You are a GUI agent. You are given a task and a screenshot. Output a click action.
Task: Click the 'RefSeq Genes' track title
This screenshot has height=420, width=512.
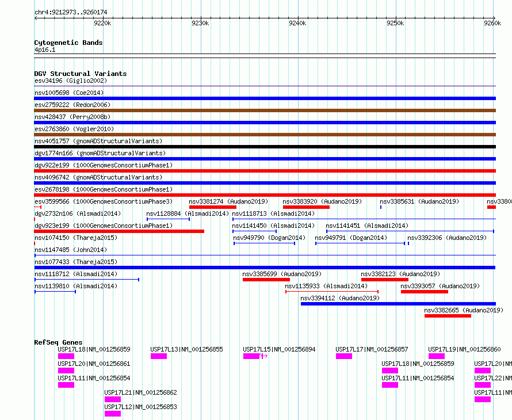[x=58, y=342]
